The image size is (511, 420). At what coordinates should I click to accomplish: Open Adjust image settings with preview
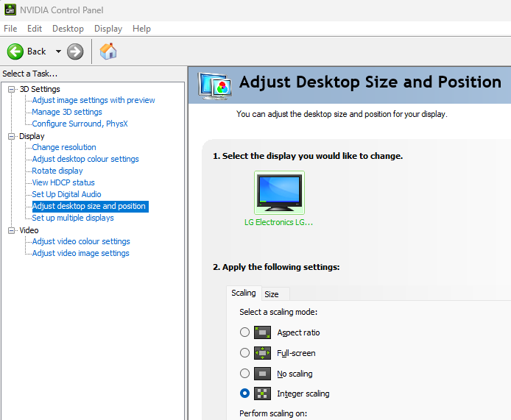tap(94, 100)
